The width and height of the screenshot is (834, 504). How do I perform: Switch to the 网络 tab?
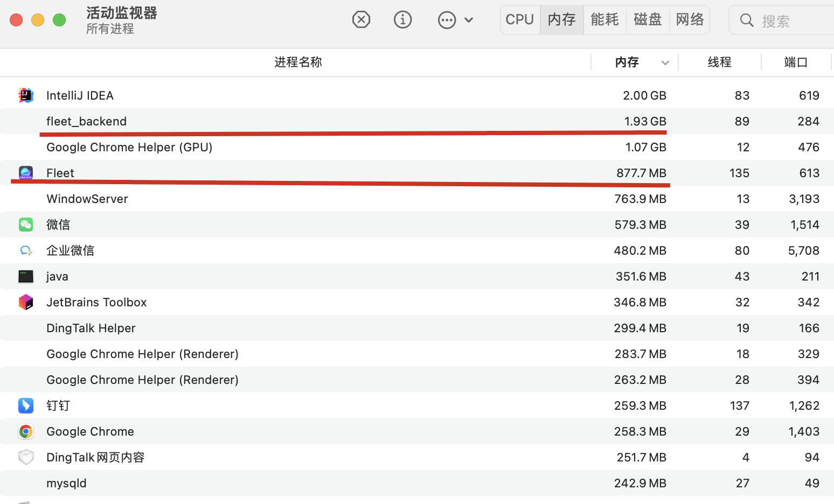[x=690, y=20]
